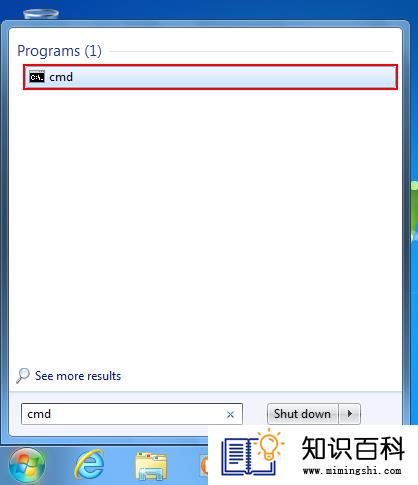The height and width of the screenshot is (485, 418).
Task: Click the magnifier icon beside See more results
Action: pos(23,376)
